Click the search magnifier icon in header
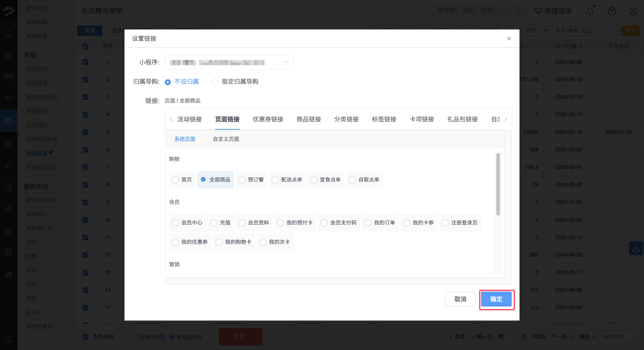 pos(517,11)
